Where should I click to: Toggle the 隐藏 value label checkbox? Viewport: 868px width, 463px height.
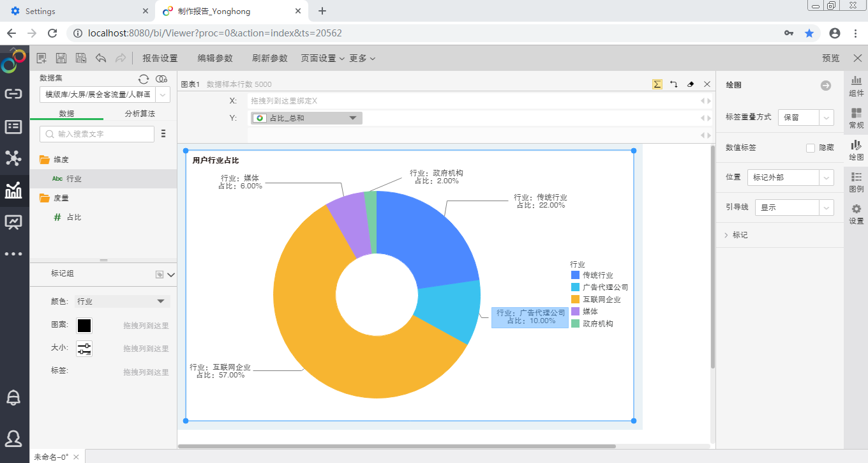(x=811, y=148)
